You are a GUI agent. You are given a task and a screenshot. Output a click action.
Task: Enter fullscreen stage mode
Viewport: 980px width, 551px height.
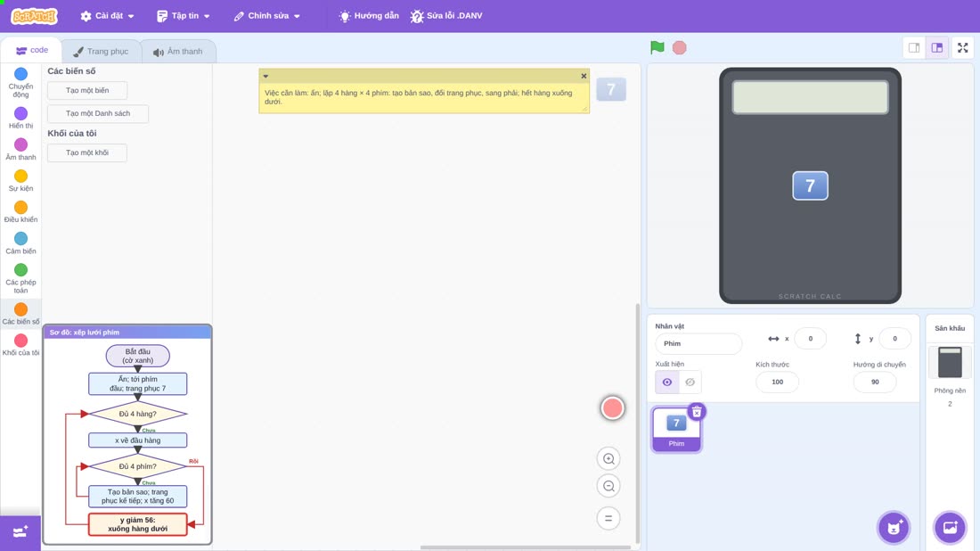pyautogui.click(x=962, y=47)
